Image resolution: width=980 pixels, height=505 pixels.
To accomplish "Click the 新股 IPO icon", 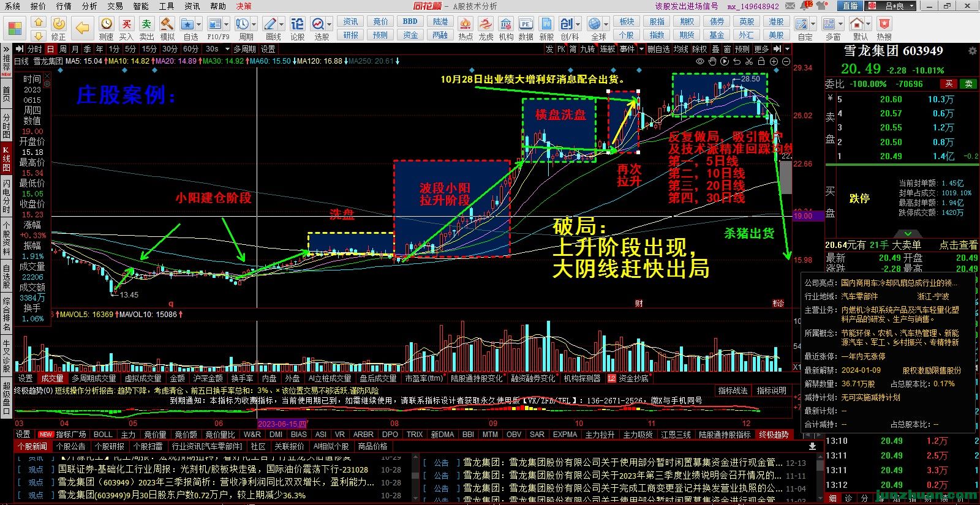I will [x=546, y=24].
